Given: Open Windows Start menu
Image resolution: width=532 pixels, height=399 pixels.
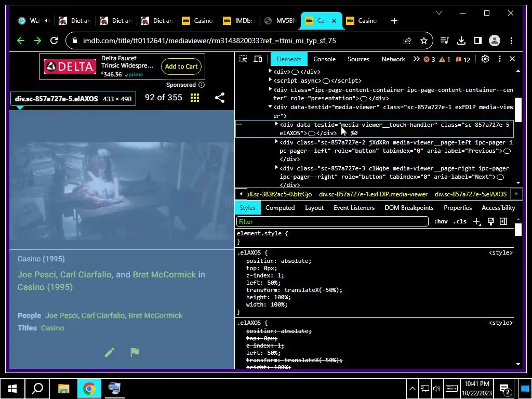Looking at the screenshot, I should tap(12, 388).
